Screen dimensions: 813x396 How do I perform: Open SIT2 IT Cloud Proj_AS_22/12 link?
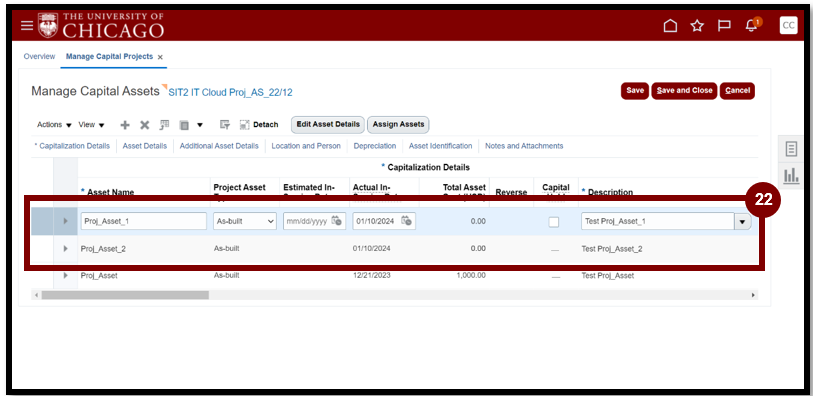click(230, 93)
